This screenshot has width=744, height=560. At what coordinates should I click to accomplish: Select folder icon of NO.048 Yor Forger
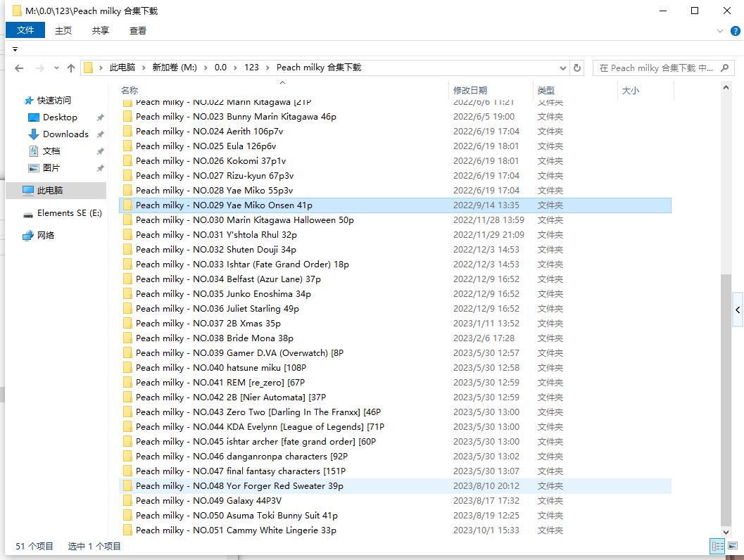coord(127,486)
